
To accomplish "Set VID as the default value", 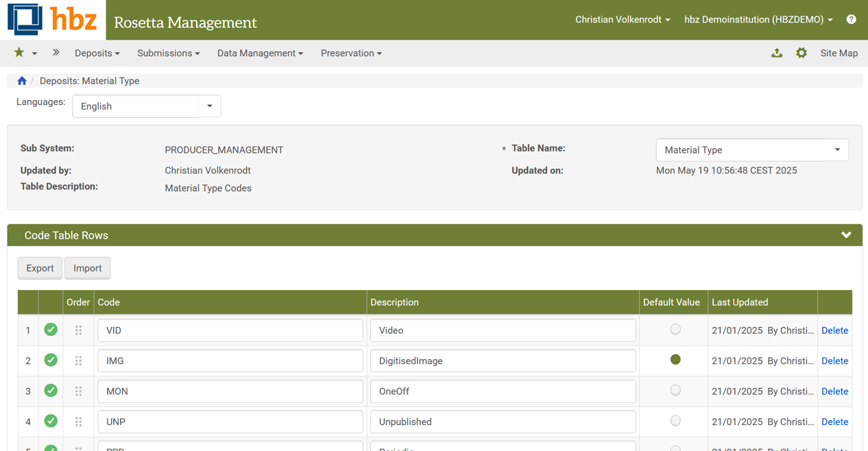I will pos(675,330).
